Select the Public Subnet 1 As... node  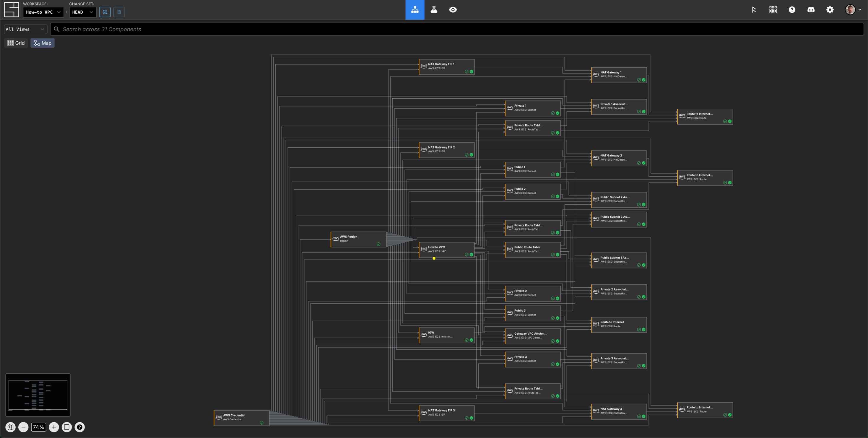(x=619, y=260)
